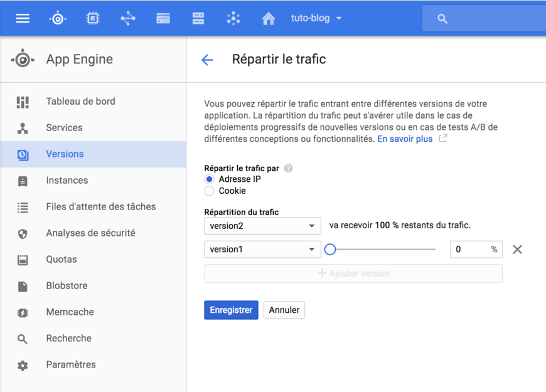Image resolution: width=546 pixels, height=392 pixels.
Task: Click the Networking icon in the toolbar
Action: point(128,18)
